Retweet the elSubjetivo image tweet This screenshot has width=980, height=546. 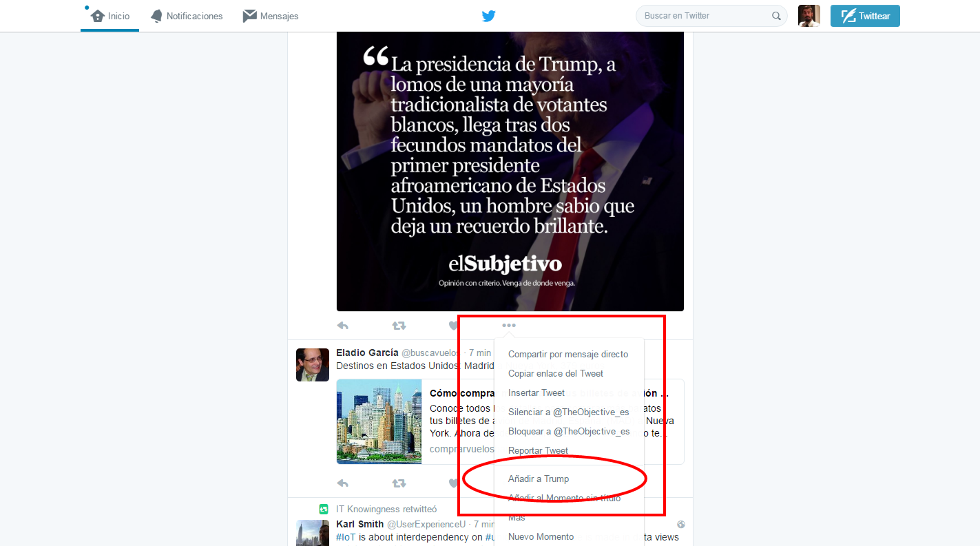pyautogui.click(x=399, y=326)
